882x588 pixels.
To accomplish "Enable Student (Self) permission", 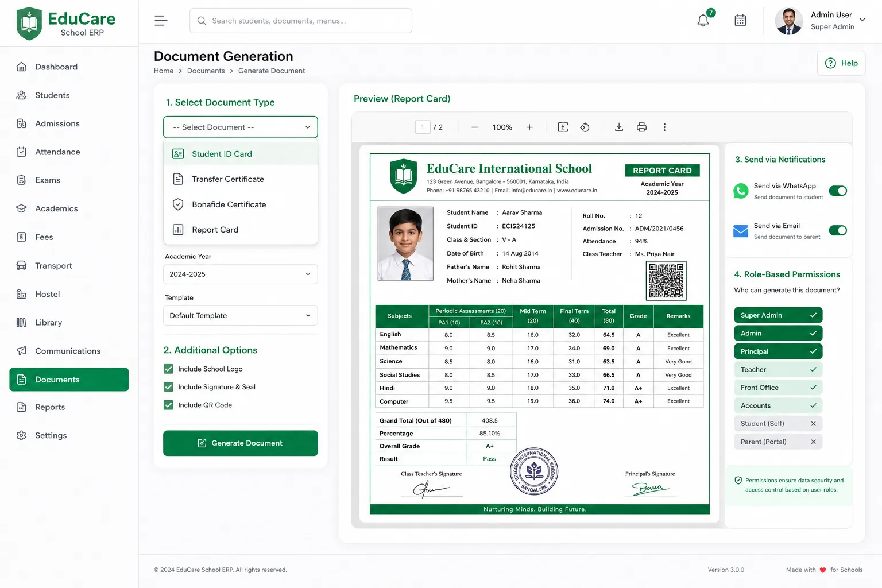I will tap(778, 424).
